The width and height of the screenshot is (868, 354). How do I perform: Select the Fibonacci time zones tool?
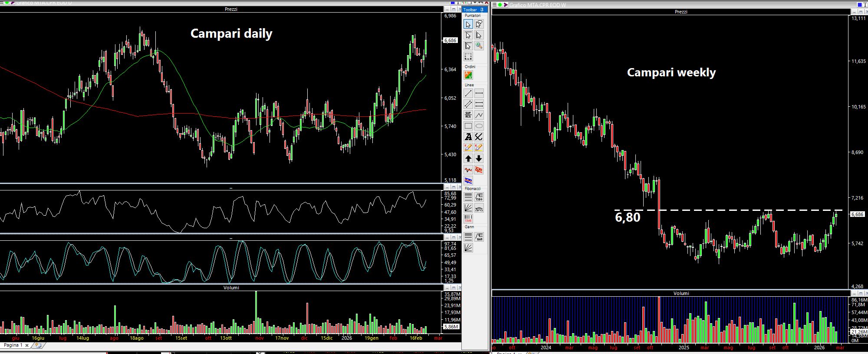pyautogui.click(x=468, y=219)
